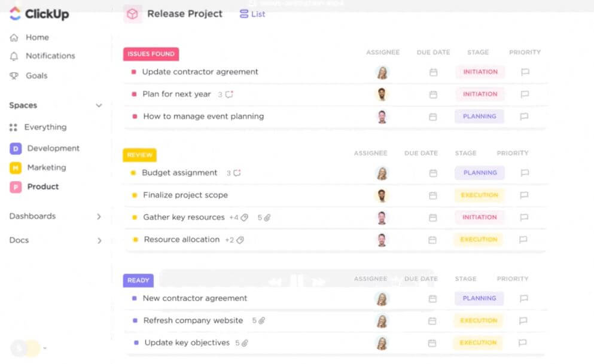Set due date for Gather key resources
Screen dimensions: 594x364
432,218
